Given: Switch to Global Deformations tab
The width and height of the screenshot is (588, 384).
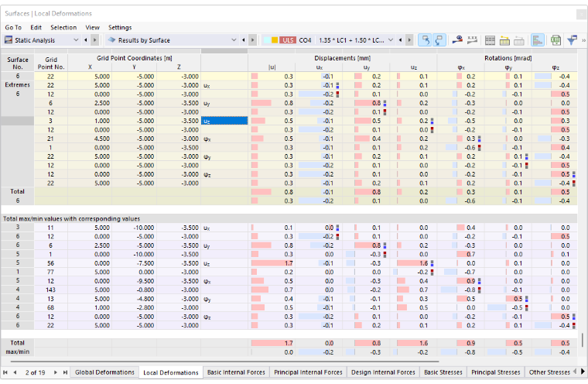Looking at the screenshot, I should [104, 372].
